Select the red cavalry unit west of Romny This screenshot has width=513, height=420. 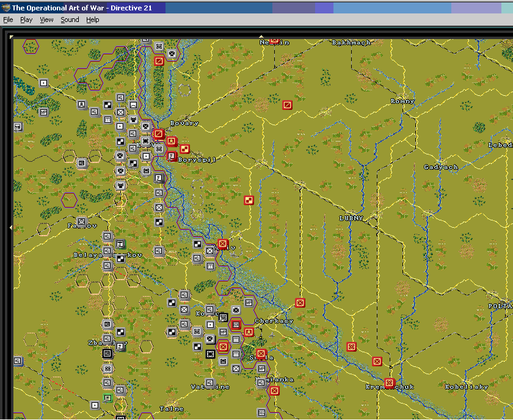[287, 105]
